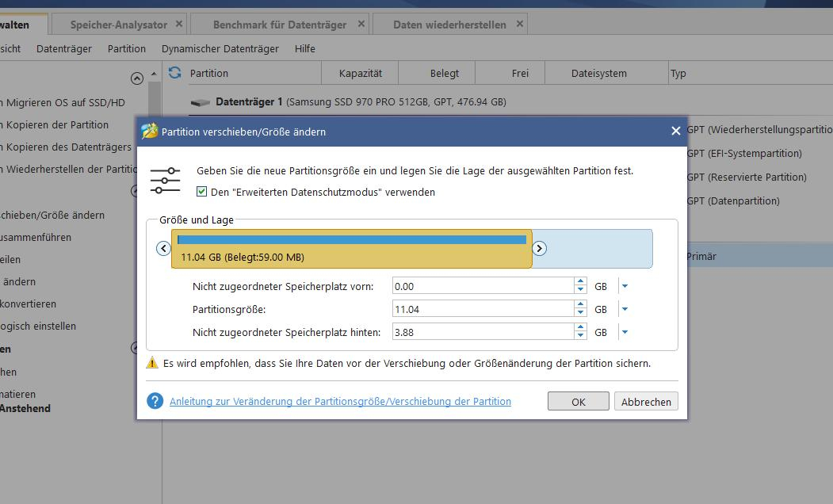Image resolution: width=833 pixels, height=504 pixels.
Task: Open the partition resize guide link
Action: point(339,401)
